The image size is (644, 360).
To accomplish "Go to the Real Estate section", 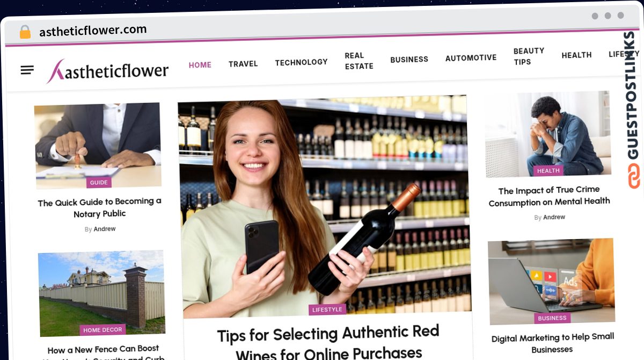I will coord(359,61).
